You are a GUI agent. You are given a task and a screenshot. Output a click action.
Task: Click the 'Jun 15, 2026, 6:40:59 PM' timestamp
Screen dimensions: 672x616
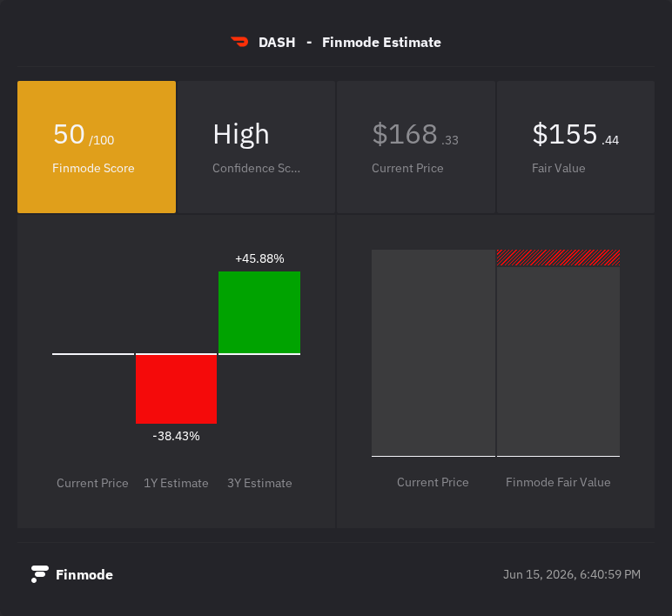pos(572,574)
